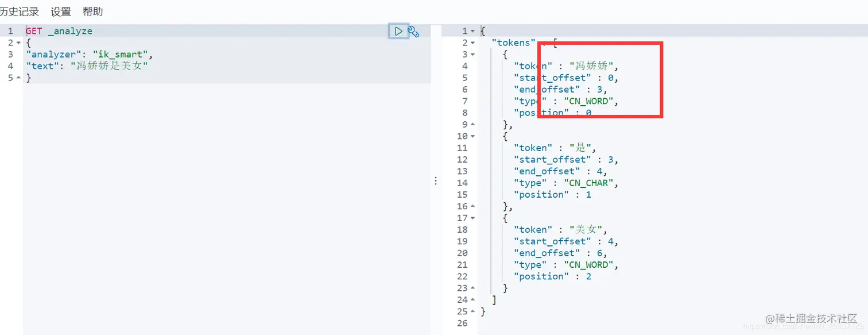Open the 历史记录 menu
The image size is (868, 335).
pyautogui.click(x=19, y=11)
